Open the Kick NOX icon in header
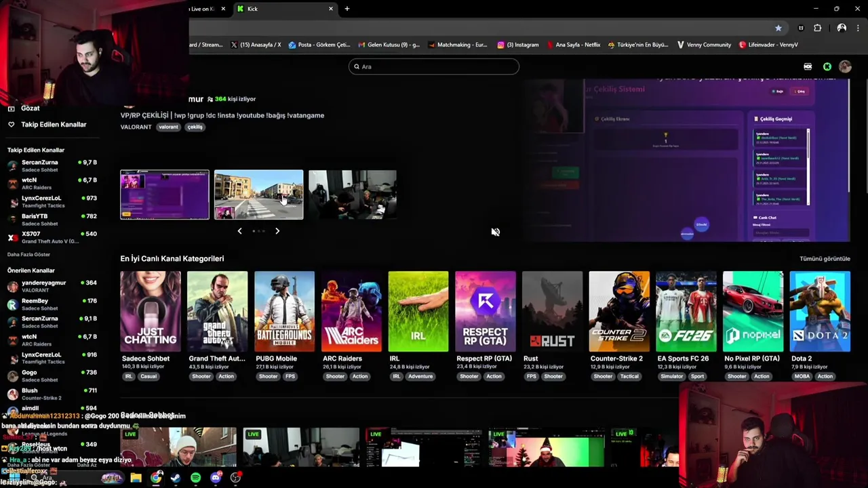This screenshot has width=868, height=488. coord(808,66)
